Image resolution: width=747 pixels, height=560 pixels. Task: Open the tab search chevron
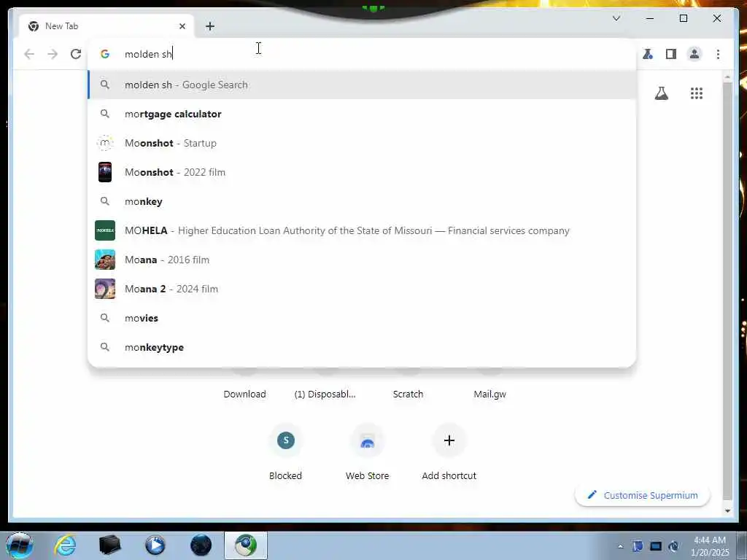pos(616,18)
